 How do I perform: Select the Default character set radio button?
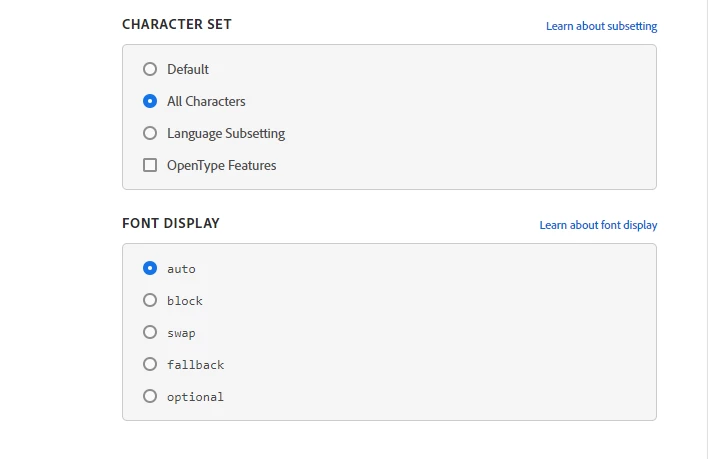[x=150, y=69]
